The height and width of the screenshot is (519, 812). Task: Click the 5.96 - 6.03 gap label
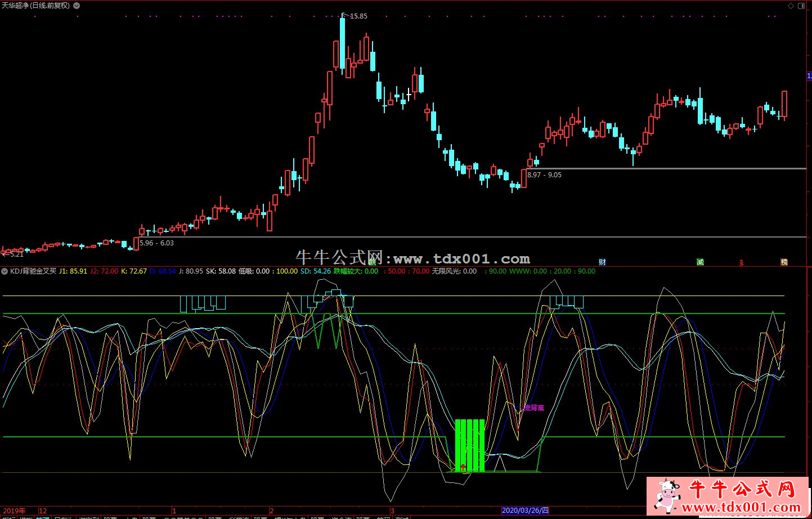[156, 243]
